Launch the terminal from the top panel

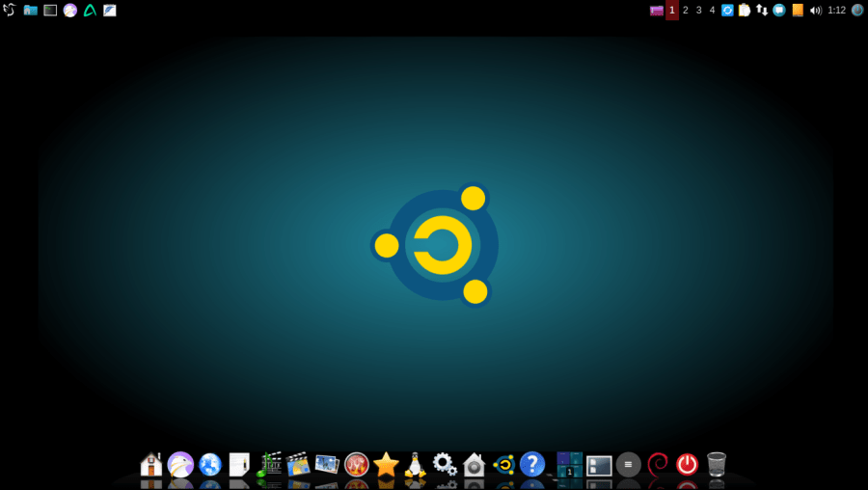click(50, 11)
